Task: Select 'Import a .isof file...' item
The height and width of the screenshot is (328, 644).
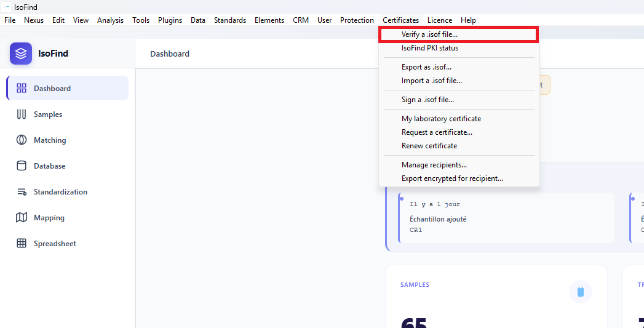Action: [459, 81]
